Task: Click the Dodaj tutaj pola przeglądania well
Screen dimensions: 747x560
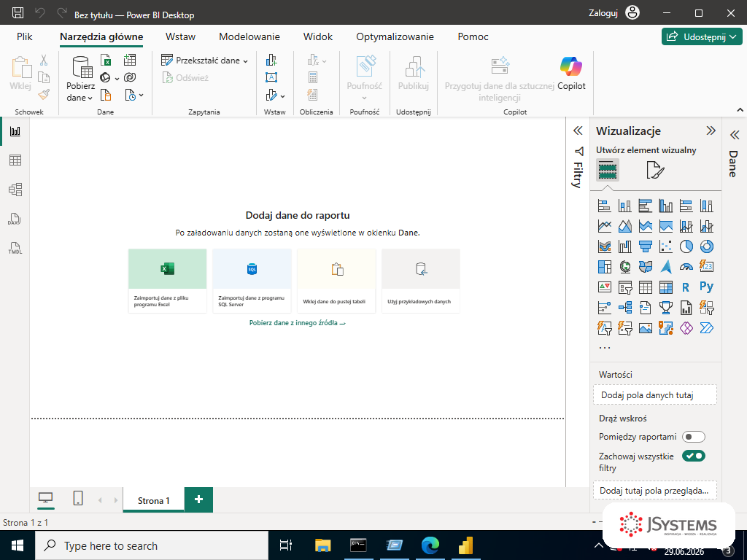Action: (655, 491)
